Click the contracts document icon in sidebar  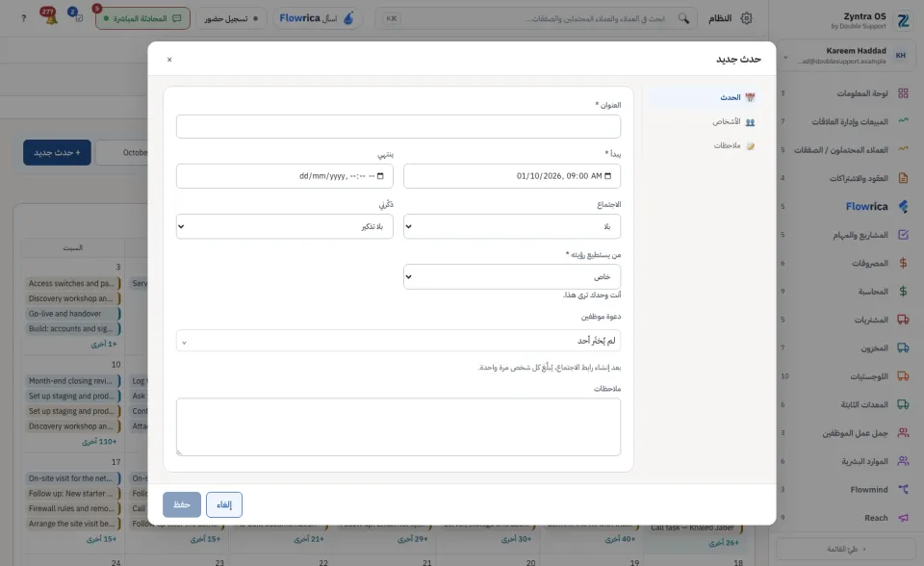903,178
